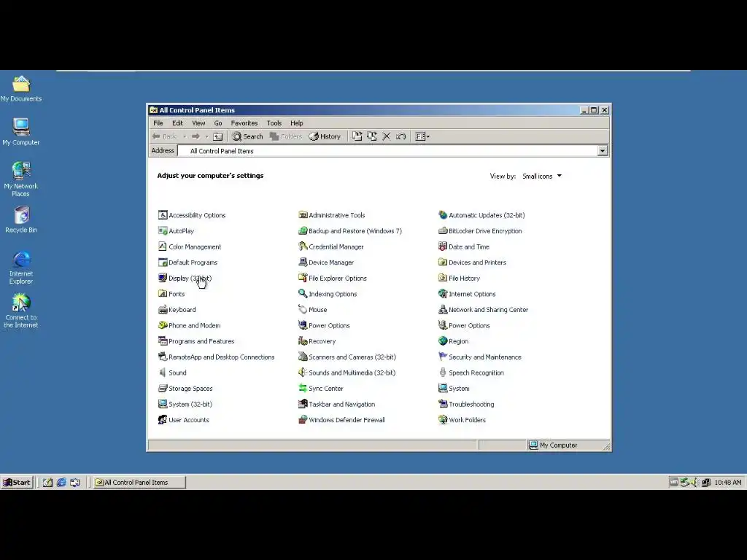Open the File menu
The image size is (747, 560).
pyautogui.click(x=158, y=122)
